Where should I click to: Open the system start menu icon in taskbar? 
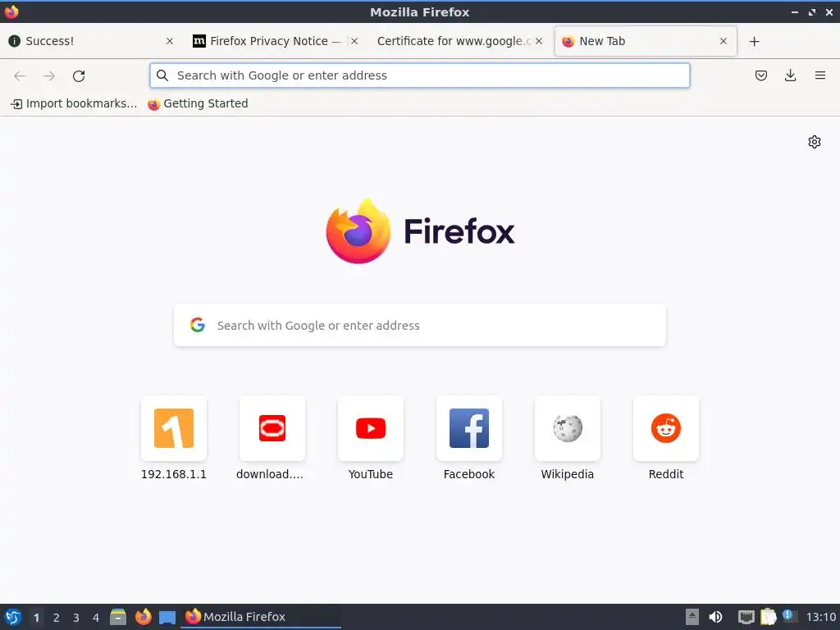(x=13, y=617)
